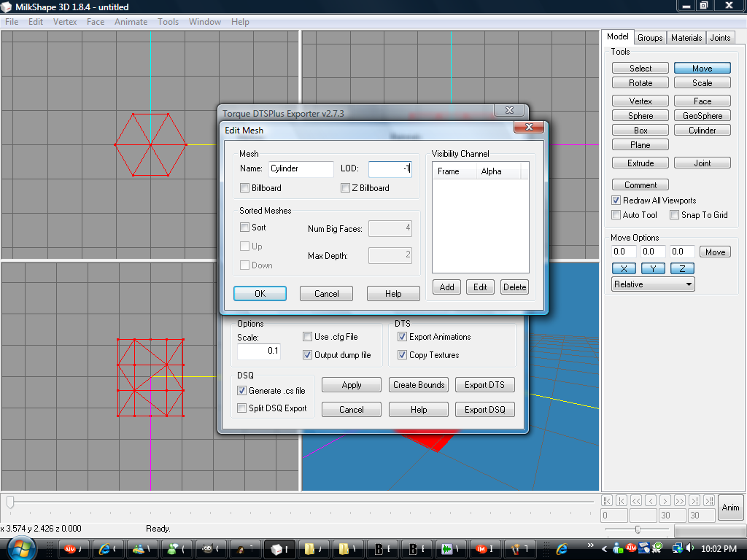Open the Tools menu
Screen dimensions: 747x560
pyautogui.click(x=169, y=22)
